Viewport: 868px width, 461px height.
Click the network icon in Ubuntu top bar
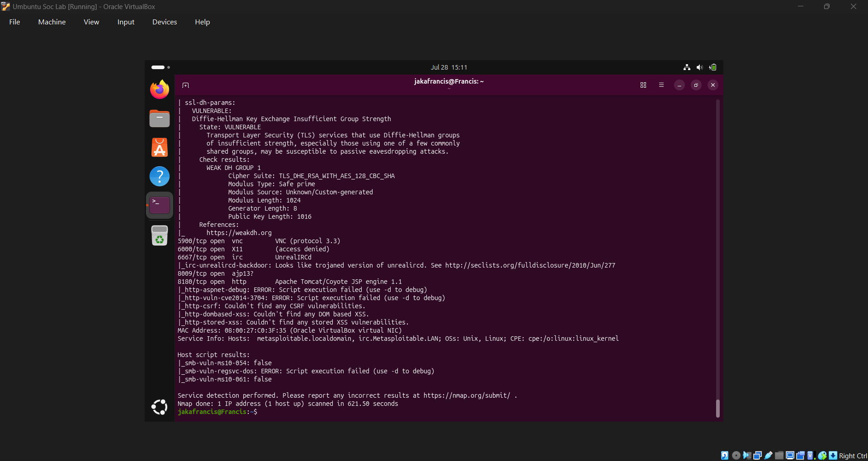pyautogui.click(x=687, y=67)
